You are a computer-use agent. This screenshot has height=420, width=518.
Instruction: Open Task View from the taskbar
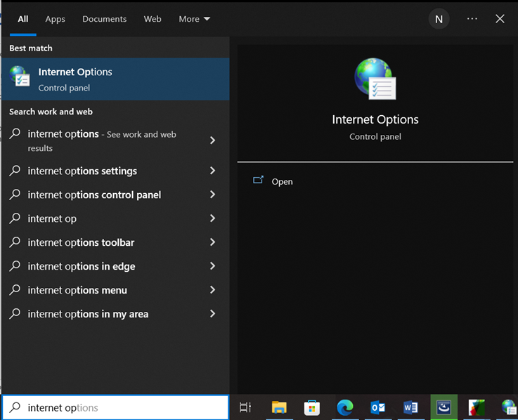tap(245, 407)
